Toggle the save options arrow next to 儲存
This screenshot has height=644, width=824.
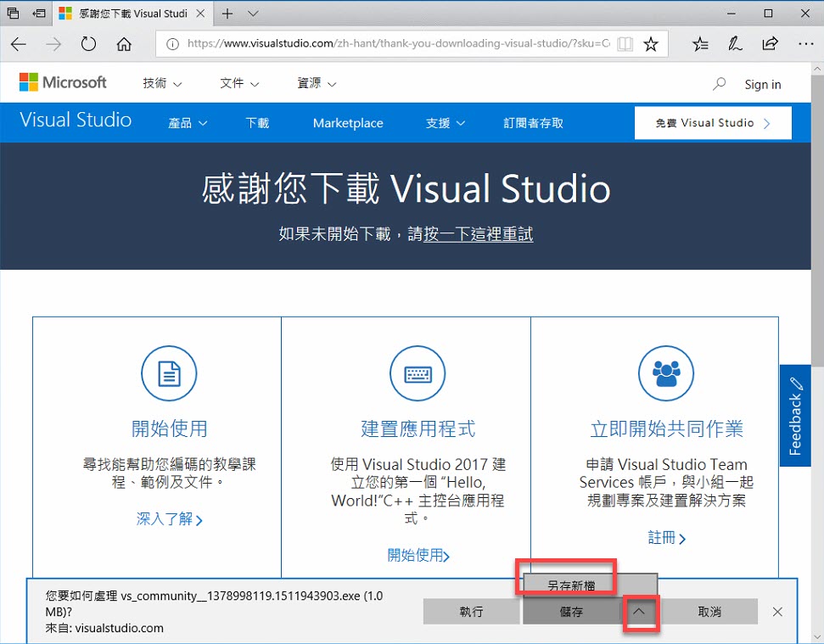[638, 612]
